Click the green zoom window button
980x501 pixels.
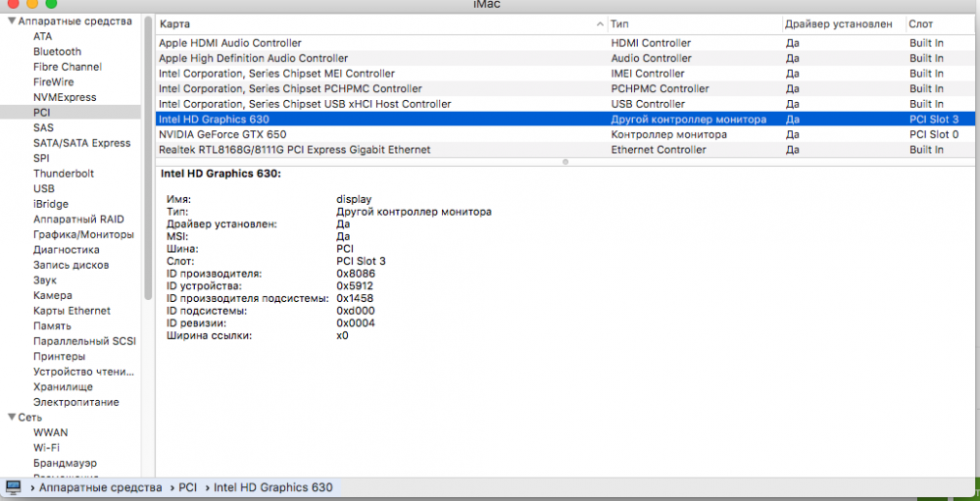pyautogui.click(x=51, y=3)
